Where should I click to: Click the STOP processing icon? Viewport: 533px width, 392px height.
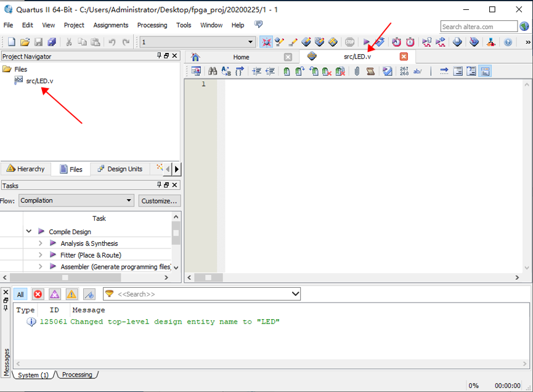point(349,42)
